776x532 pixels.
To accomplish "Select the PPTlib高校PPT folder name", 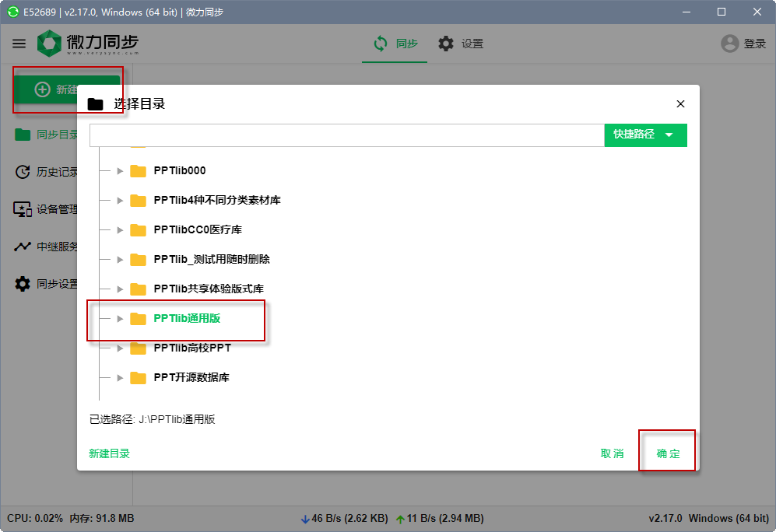I will pos(192,348).
